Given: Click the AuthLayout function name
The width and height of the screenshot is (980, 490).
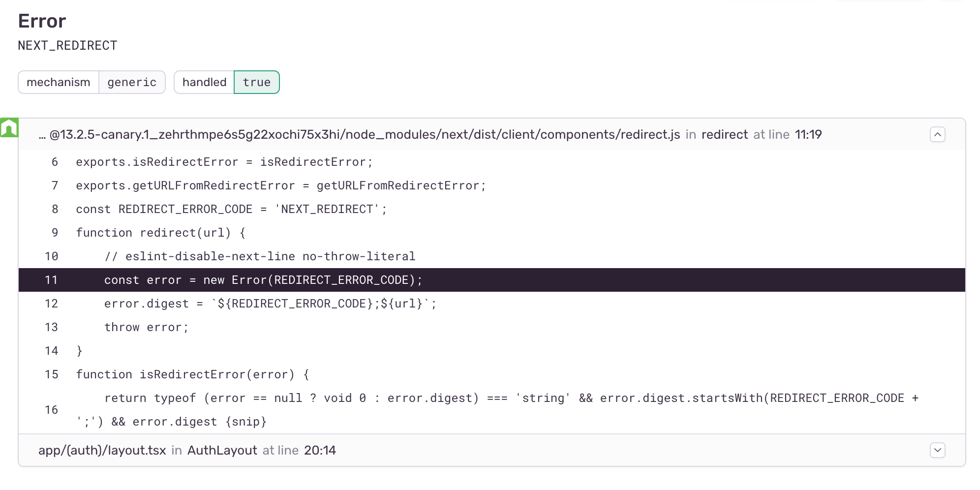Looking at the screenshot, I should click(222, 450).
